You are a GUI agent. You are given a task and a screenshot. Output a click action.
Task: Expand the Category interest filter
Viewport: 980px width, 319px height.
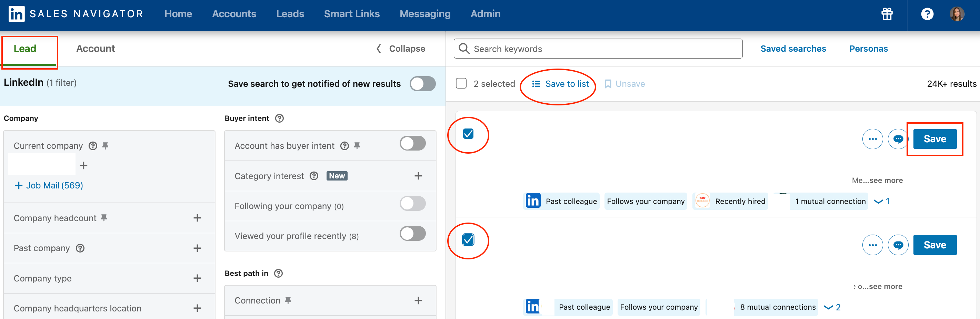[x=418, y=176]
